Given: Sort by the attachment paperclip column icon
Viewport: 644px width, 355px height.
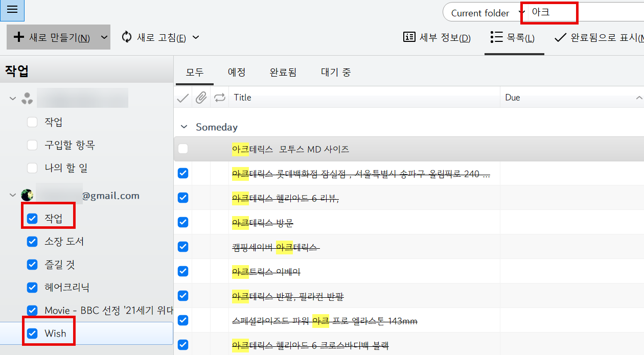Looking at the screenshot, I should tap(201, 98).
